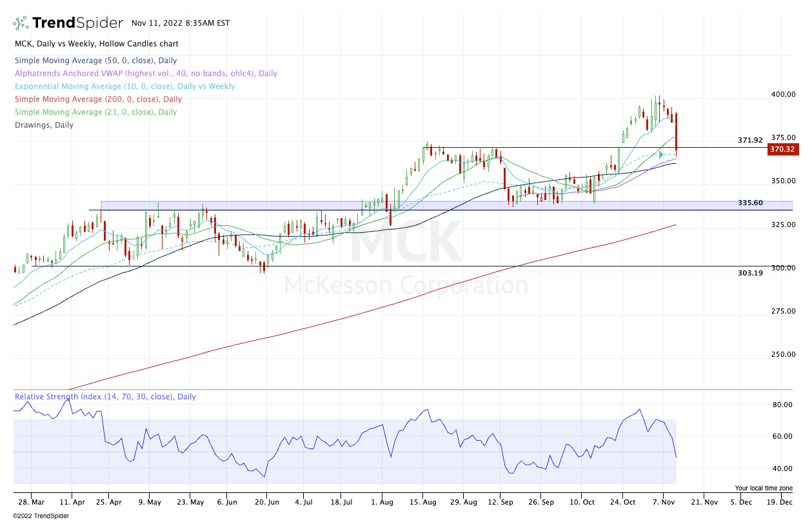Select the Drawings, Daily legend entry
Screen dimensions: 812x522
click(x=44, y=125)
